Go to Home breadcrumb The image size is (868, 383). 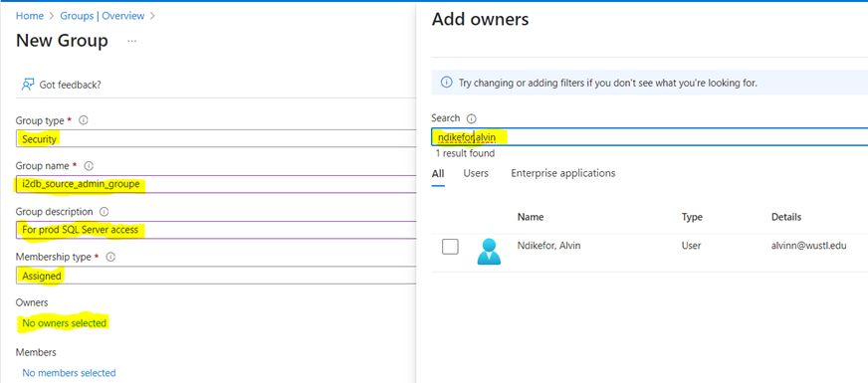(x=29, y=16)
